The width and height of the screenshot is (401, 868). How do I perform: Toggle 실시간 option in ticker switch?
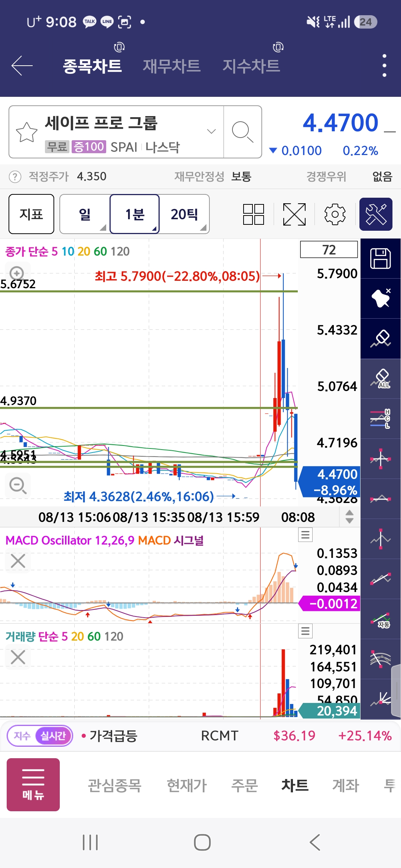pyautogui.click(x=53, y=736)
